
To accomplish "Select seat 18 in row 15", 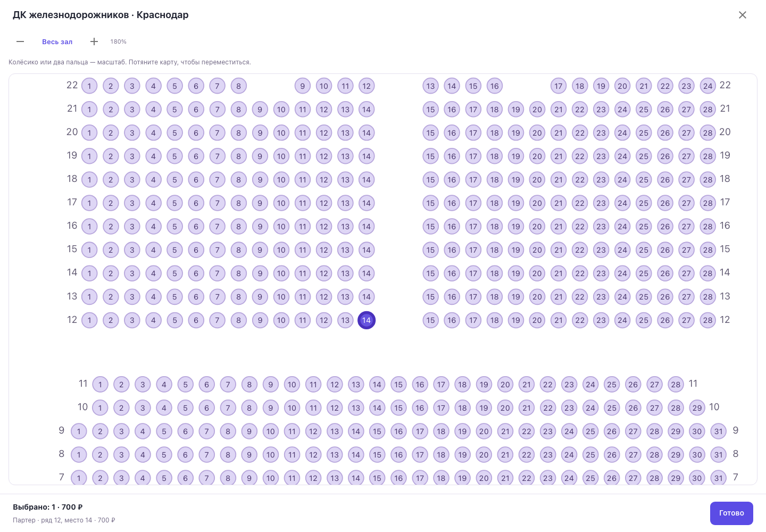I will tap(494, 250).
